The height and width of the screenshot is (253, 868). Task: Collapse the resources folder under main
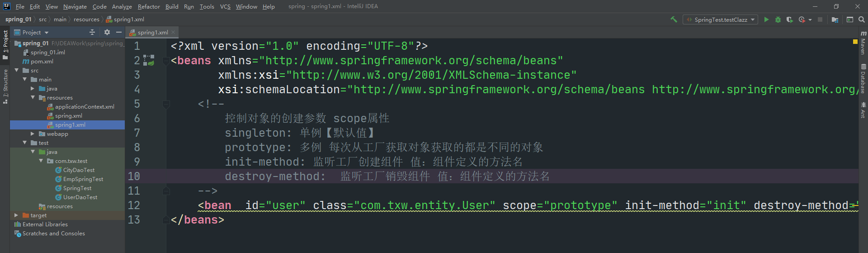[33, 97]
